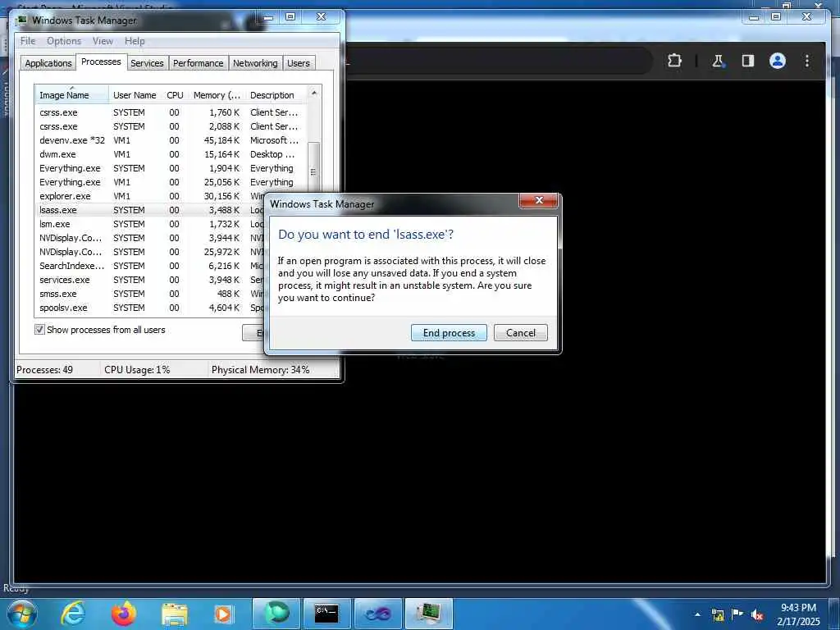Open the browser three-dot menu
840x630 pixels.
click(x=807, y=61)
